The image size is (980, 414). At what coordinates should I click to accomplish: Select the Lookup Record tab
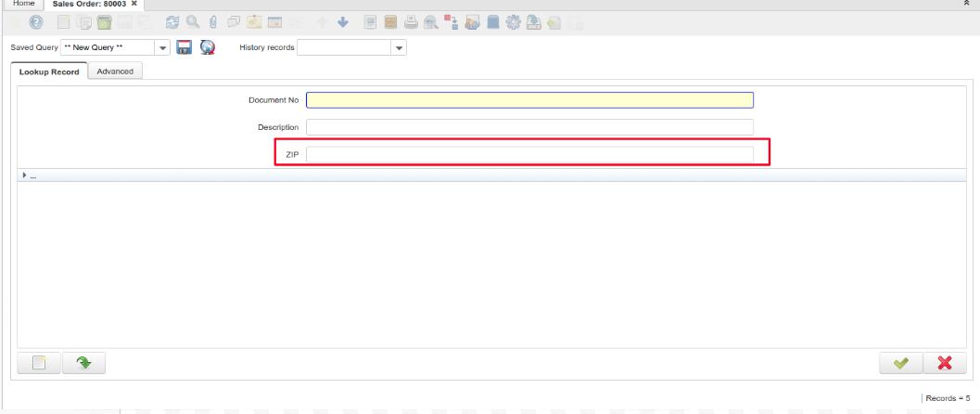(x=49, y=71)
